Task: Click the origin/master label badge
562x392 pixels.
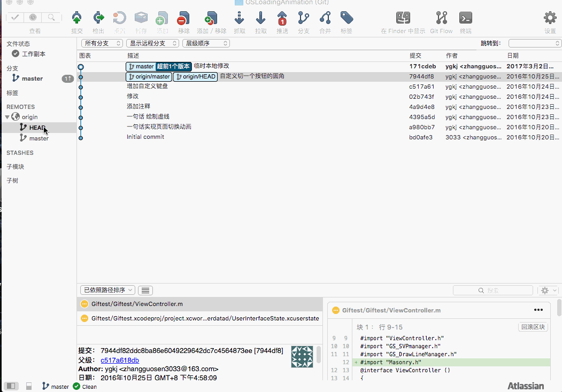Action: coord(149,76)
